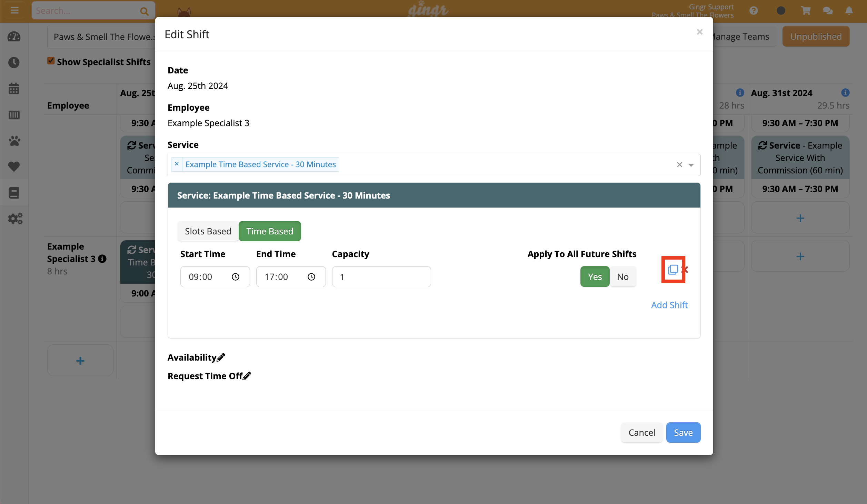The image size is (867, 504).
Task: Add shift under Aug. 31st 9:30 AM shift
Action: coord(800,218)
